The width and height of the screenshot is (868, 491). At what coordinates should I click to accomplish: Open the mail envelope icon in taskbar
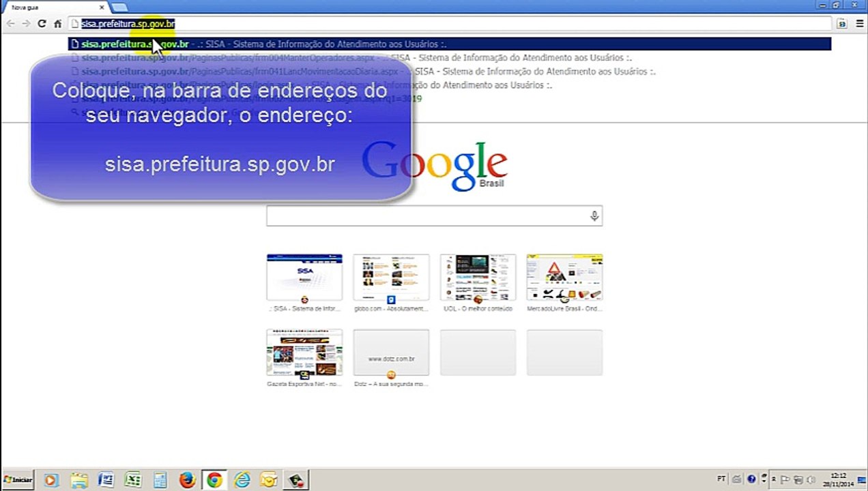click(x=270, y=480)
